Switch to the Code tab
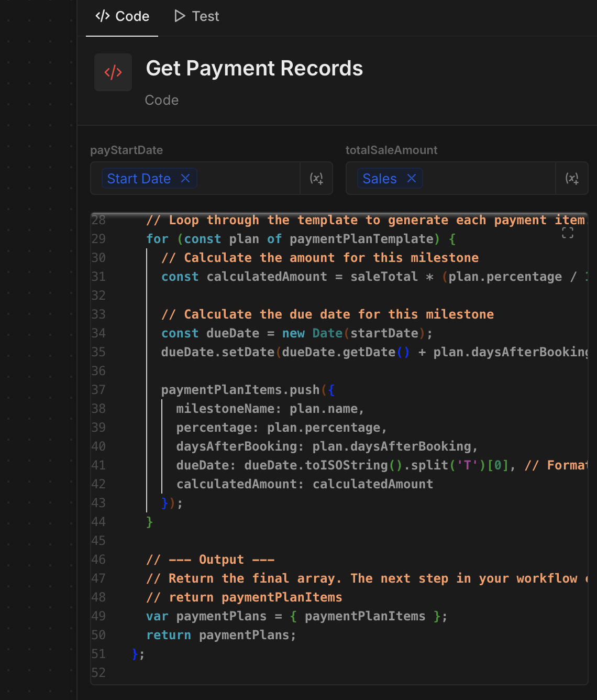 (x=122, y=16)
